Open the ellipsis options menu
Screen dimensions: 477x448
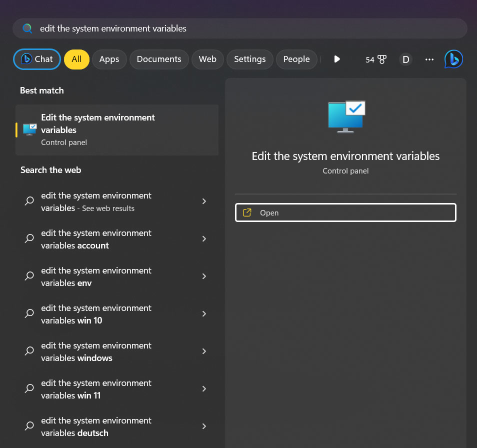[x=429, y=59]
